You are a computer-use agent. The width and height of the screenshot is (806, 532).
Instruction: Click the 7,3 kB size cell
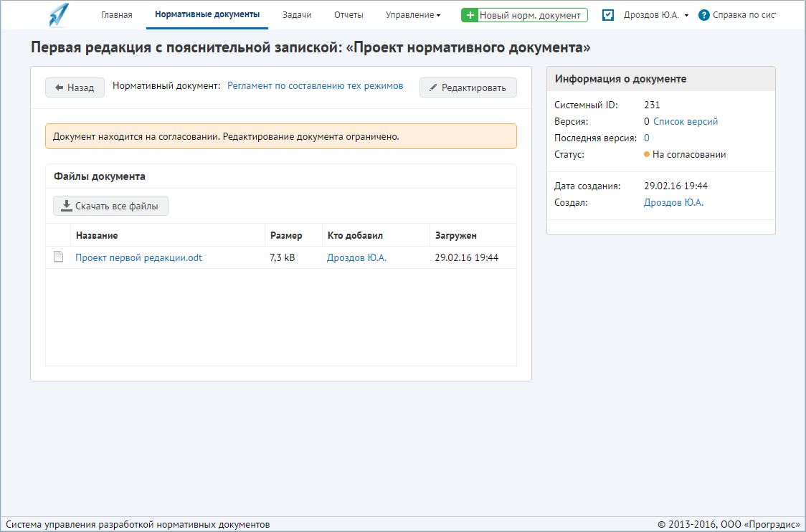point(283,257)
